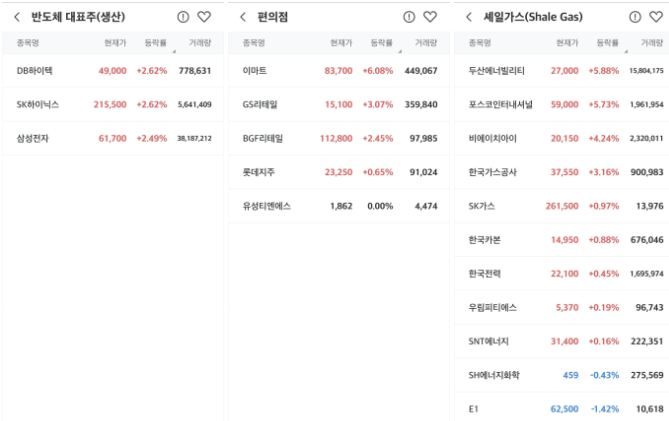Open 유성티엔에스 stock row
This screenshot has height=421, width=669.
point(339,206)
